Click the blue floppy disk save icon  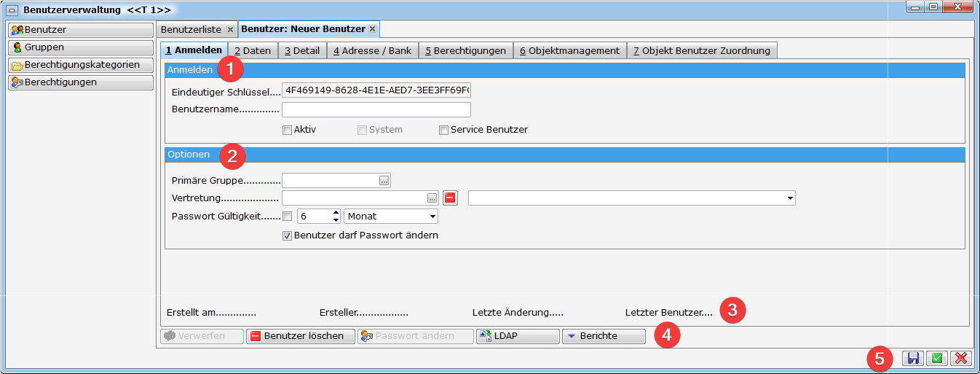(913, 358)
